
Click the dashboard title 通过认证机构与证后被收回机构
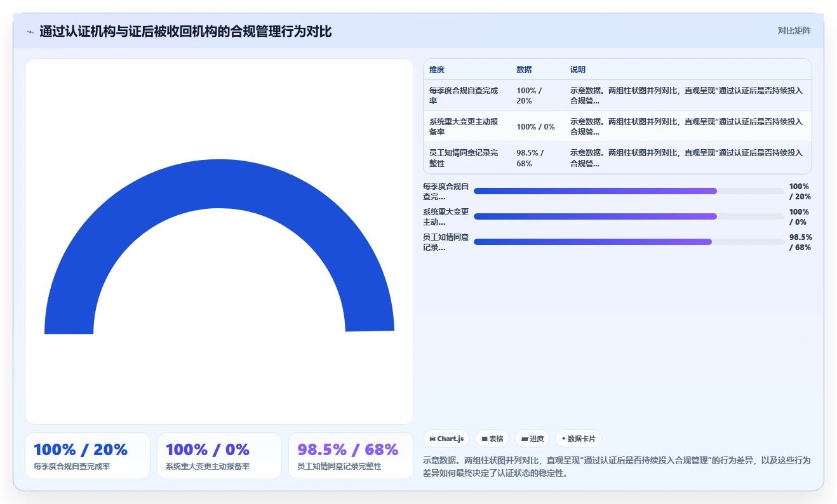click(x=185, y=31)
